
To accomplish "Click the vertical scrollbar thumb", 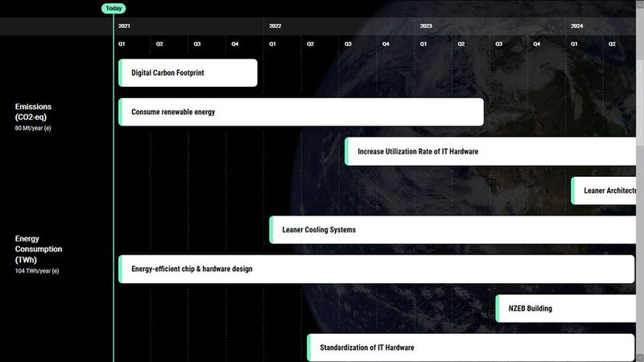I will click(640, 103).
